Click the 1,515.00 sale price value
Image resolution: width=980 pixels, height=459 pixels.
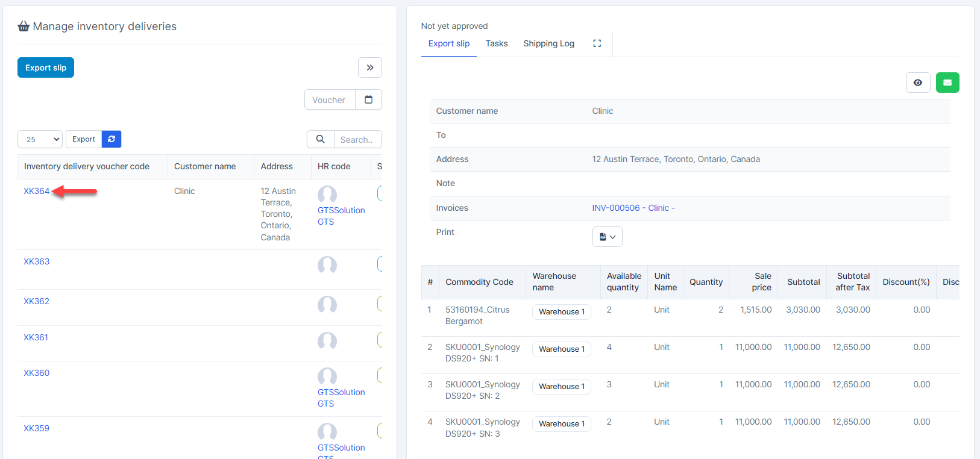tap(756, 310)
